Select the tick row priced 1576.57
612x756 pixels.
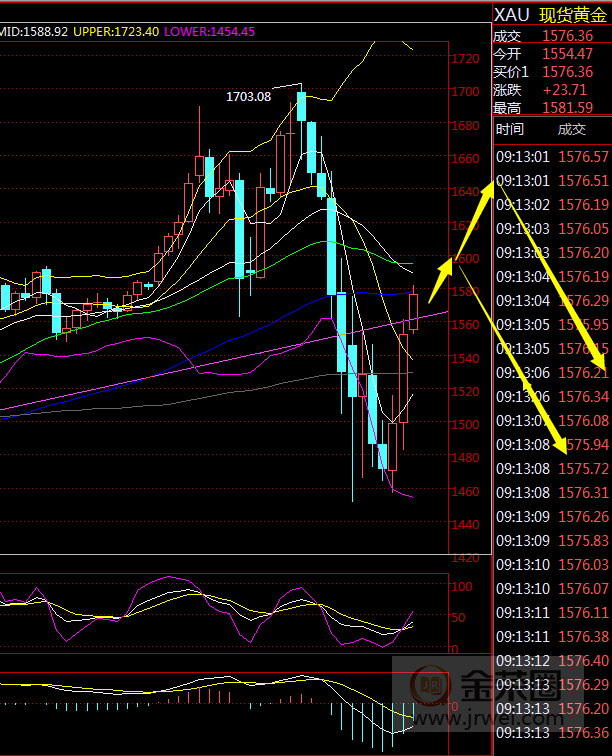552,157
